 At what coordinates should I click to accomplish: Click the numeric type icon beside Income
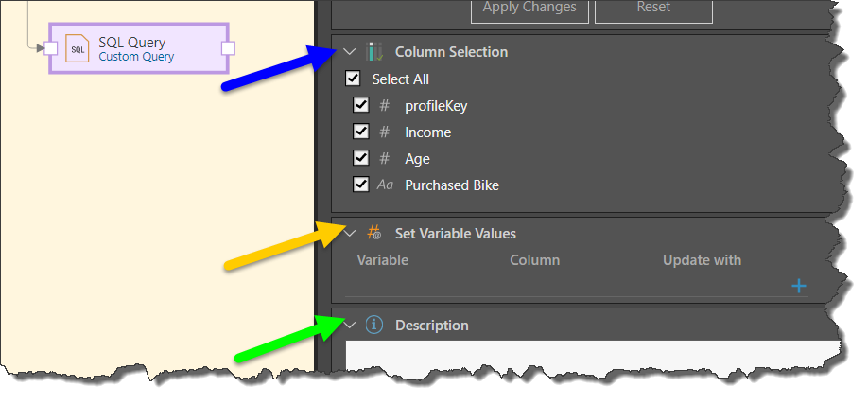coord(385,132)
